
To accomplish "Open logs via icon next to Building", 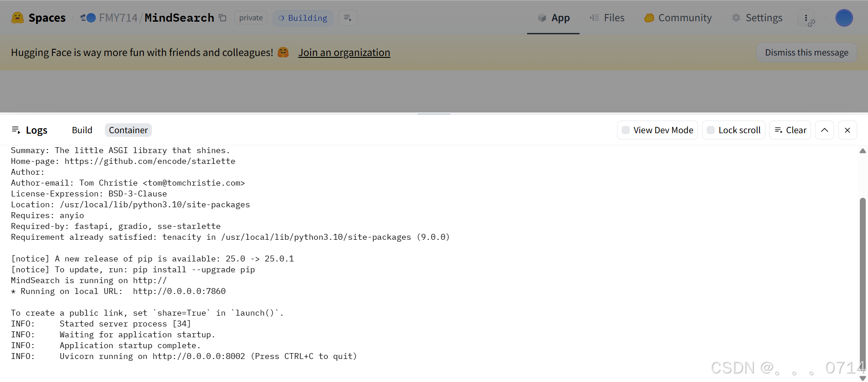I will [348, 18].
